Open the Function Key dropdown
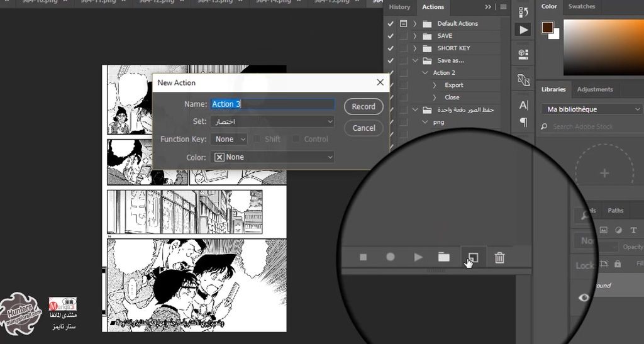 (229, 139)
